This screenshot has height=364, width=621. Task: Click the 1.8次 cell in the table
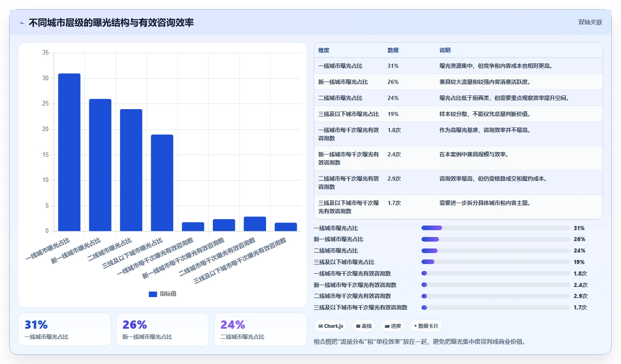394,130
